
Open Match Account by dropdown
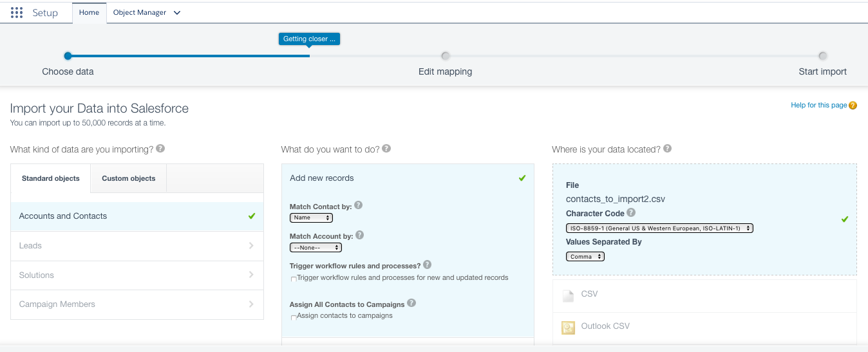click(316, 247)
